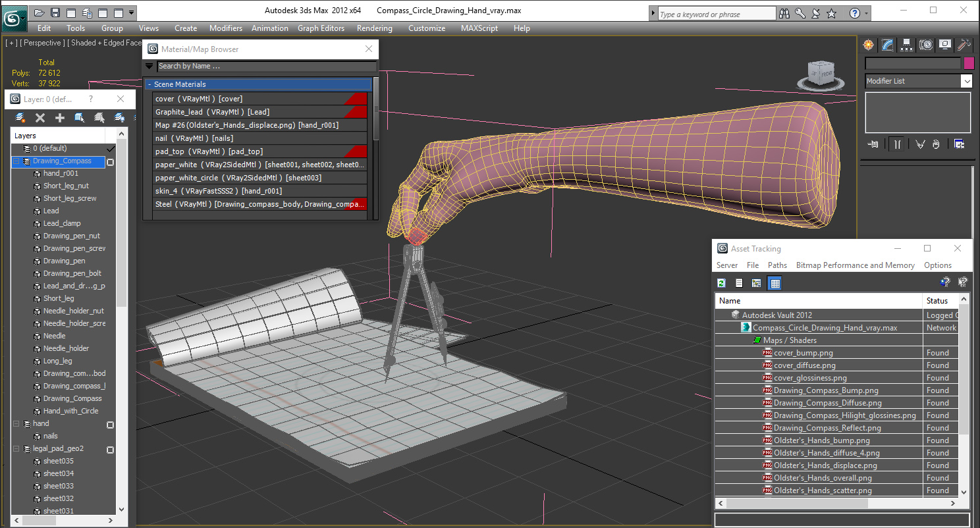
Task: Click Highlight Selected Objects' Layers icon
Action: [99, 118]
